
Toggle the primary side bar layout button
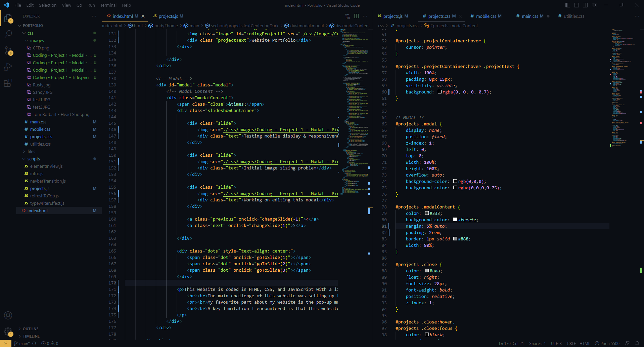click(568, 5)
